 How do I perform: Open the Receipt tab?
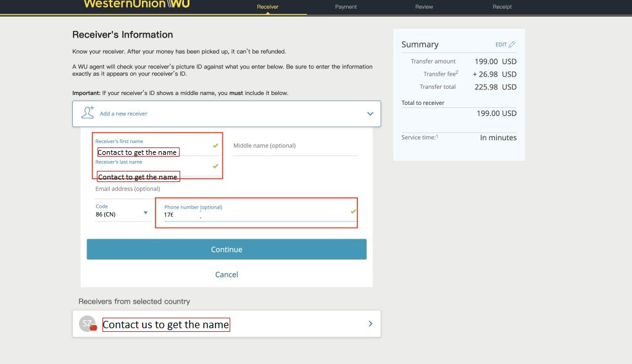click(502, 7)
